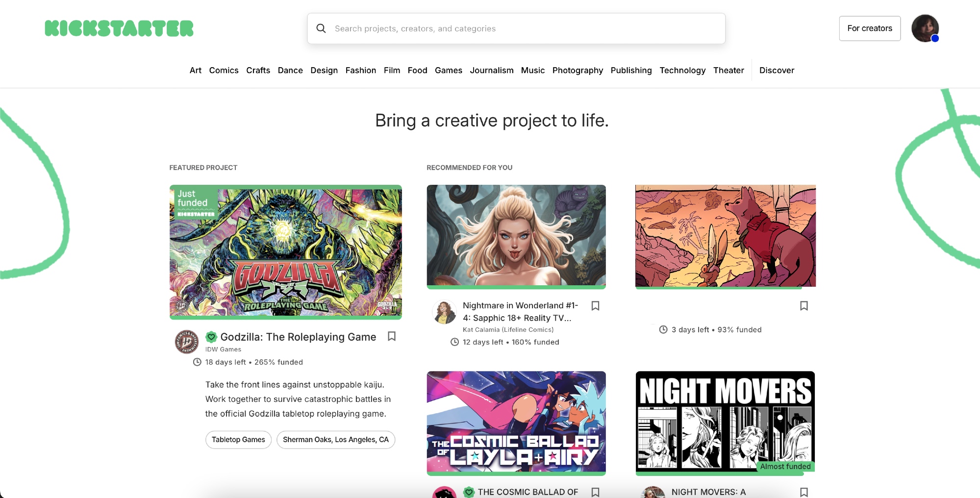Open the user profile avatar menu
Viewport: 980px width, 498px height.
coord(925,28)
